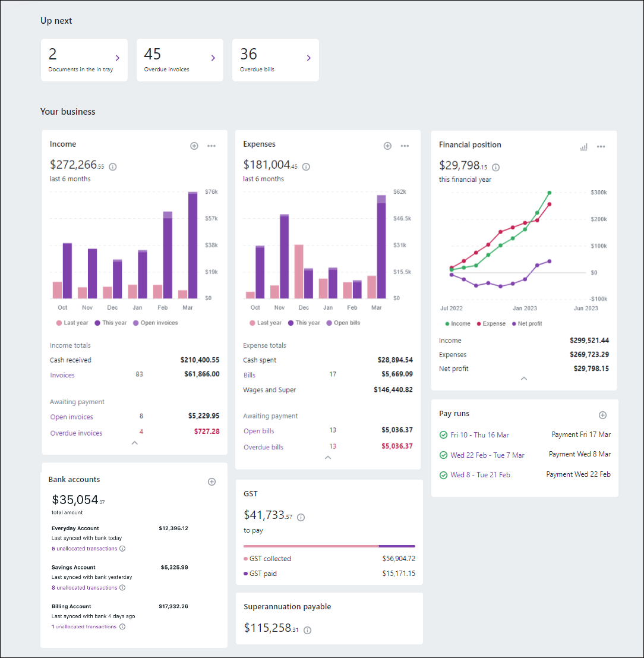Click the 5 unallocated transactions link
The width and height of the screenshot is (644, 658).
click(x=84, y=549)
